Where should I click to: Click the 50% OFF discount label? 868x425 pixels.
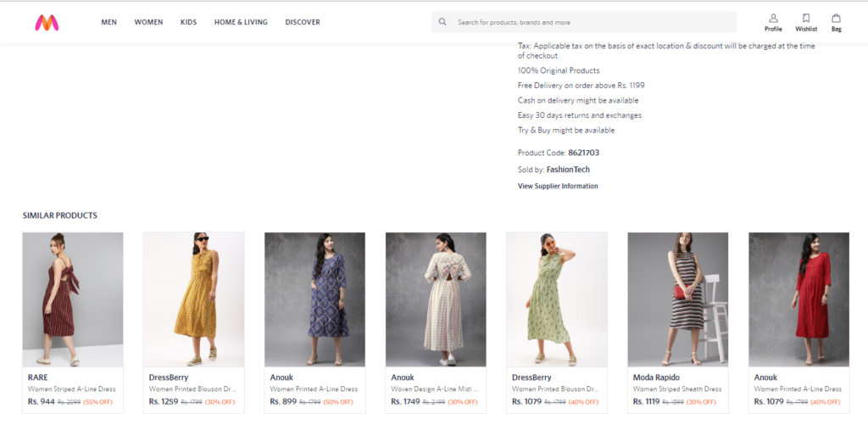[x=337, y=402]
